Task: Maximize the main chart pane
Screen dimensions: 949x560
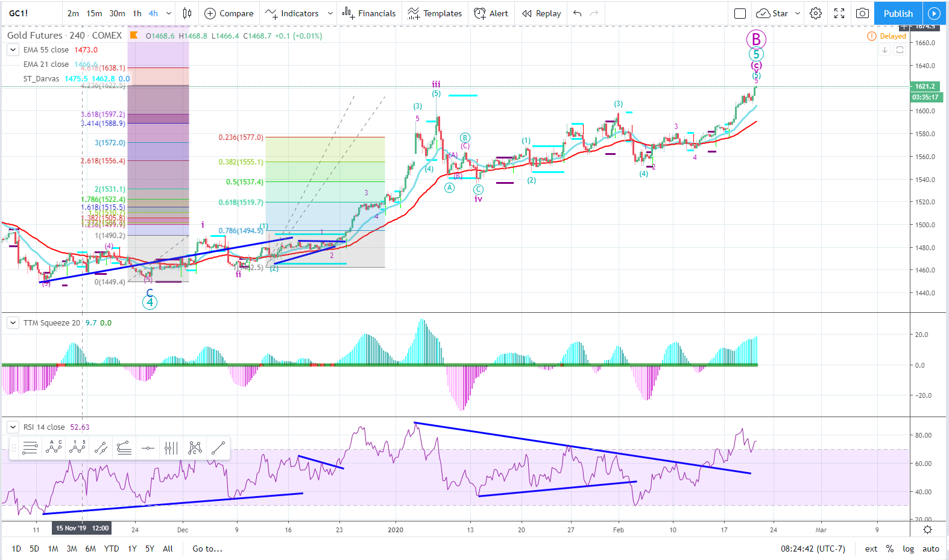Action: point(900,50)
